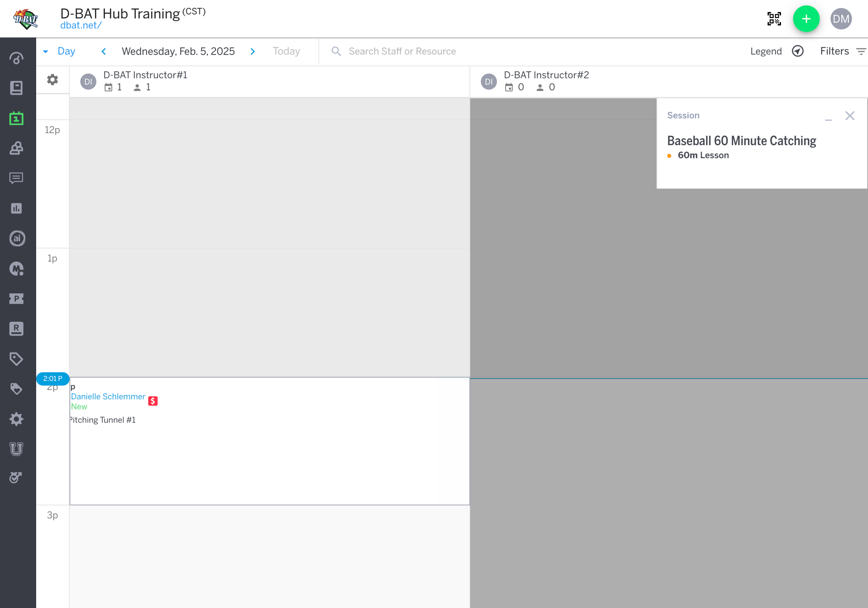Image resolution: width=868 pixels, height=608 pixels.
Task: Click the green plus add button
Action: coord(806,19)
